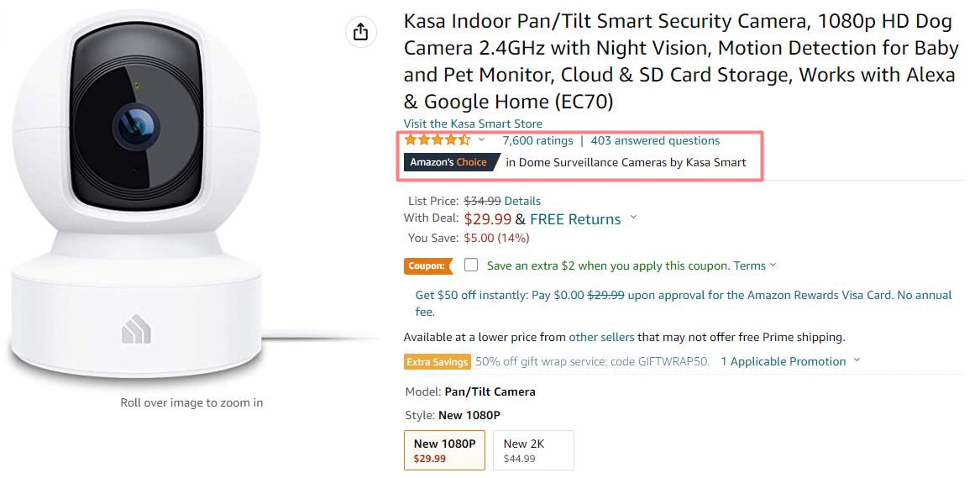This screenshot has height=478, width=980.
Task: Tick the save extra $2 coupon checkbox
Action: [471, 265]
